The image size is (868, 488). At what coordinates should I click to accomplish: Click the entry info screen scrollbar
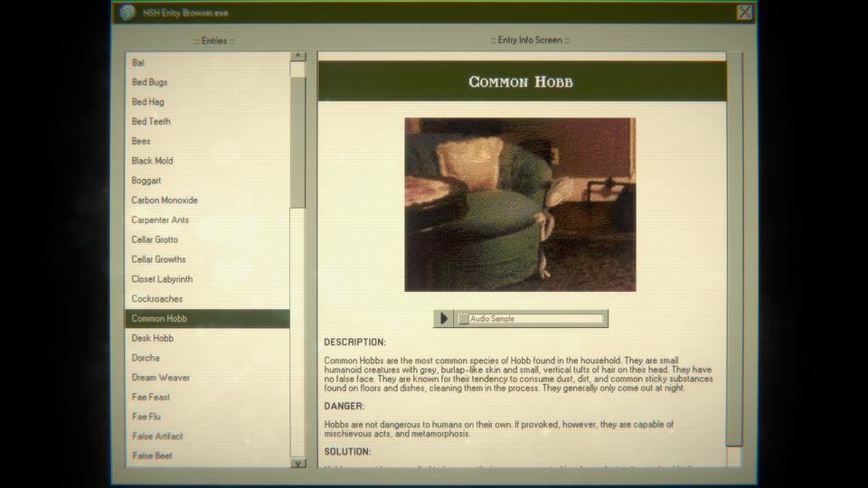click(734, 249)
